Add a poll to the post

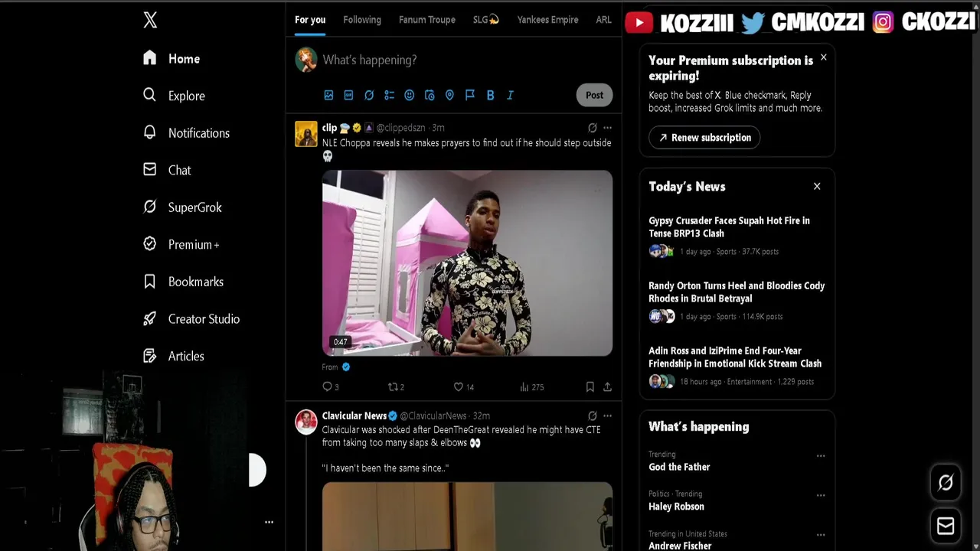click(389, 95)
